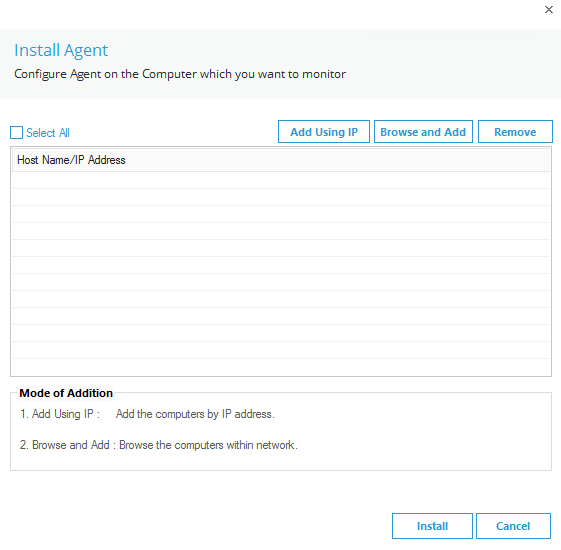Select the first empty row in host list
The width and height of the screenshot is (561, 550).
(281, 180)
